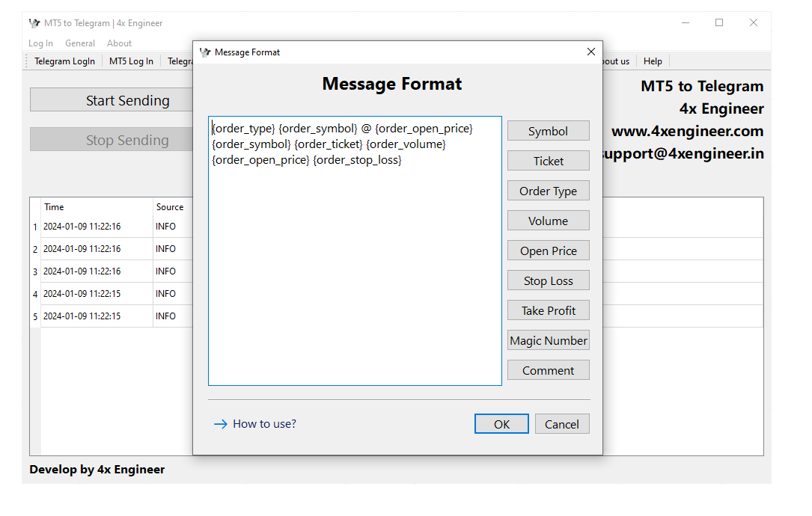Image resolution: width=812 pixels, height=516 pixels.
Task: Insert the Symbol placeholder
Action: coord(548,131)
